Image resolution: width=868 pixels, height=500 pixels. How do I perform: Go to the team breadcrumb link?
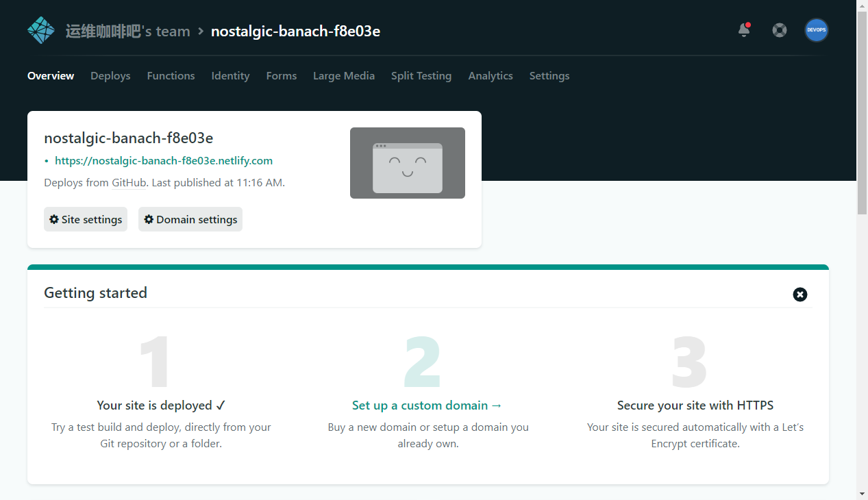(127, 32)
